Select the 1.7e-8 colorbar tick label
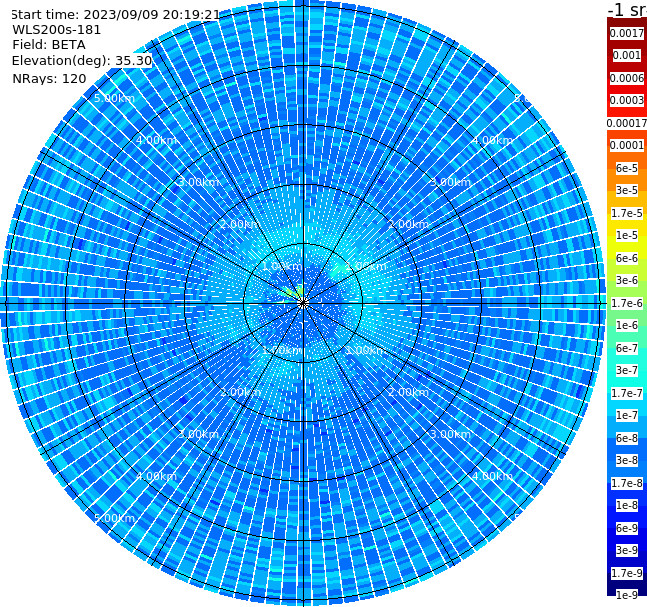Image resolution: width=647 pixels, height=607 pixels. click(x=627, y=483)
